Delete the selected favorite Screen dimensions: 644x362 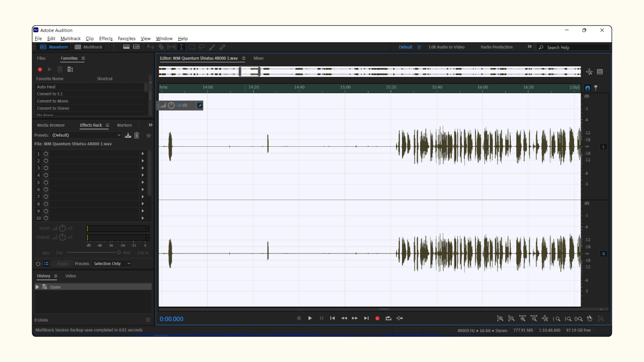pos(60,69)
